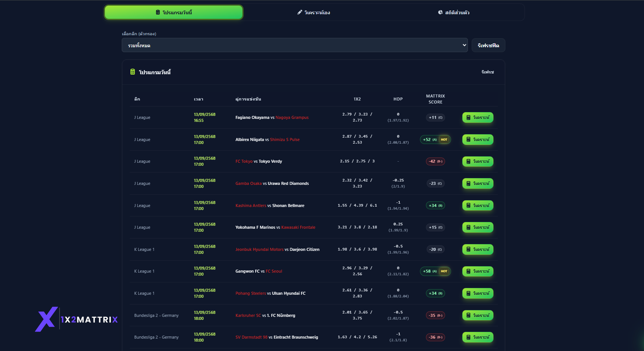The height and width of the screenshot is (351, 644).
Task: Click the green icon beside the โปรแกรมวันนี้ section heading
Action: click(133, 72)
